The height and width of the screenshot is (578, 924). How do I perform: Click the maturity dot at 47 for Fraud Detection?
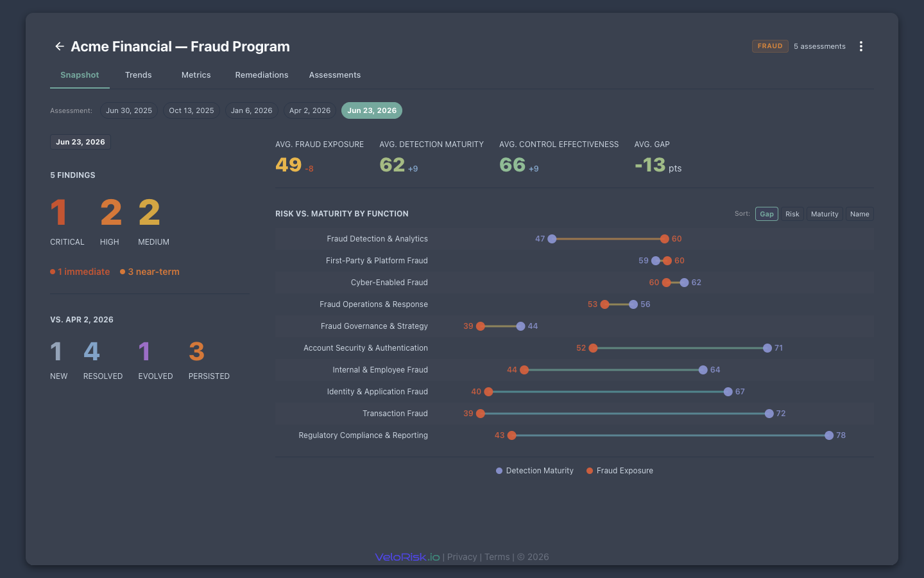[552, 239]
